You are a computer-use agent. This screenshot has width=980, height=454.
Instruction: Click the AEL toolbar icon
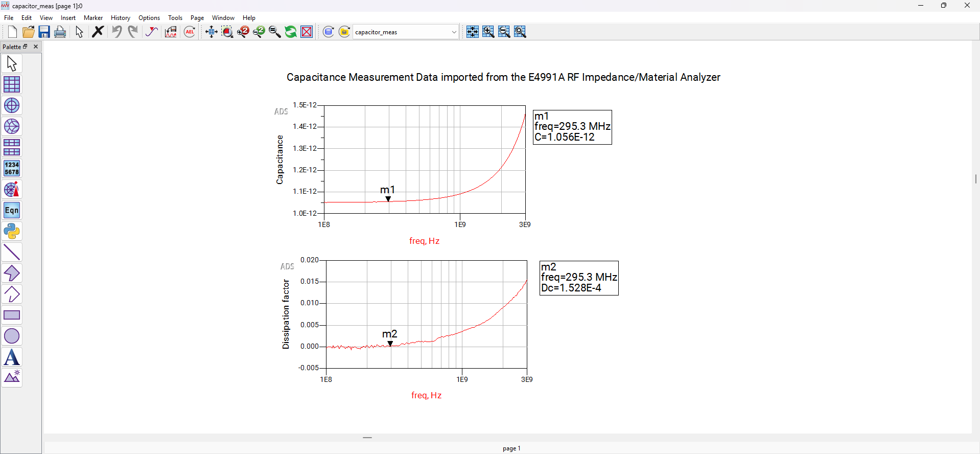coord(190,32)
